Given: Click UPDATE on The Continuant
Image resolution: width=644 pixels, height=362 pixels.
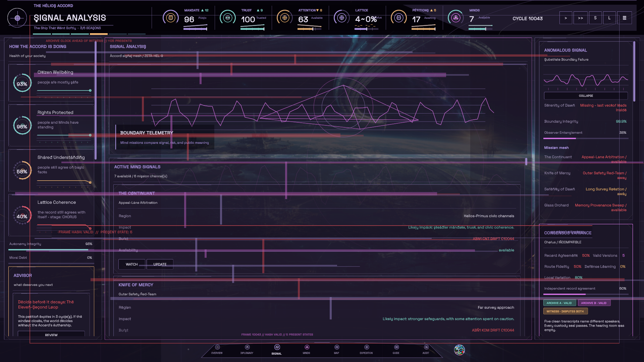Looking at the screenshot, I should pos(160,264).
